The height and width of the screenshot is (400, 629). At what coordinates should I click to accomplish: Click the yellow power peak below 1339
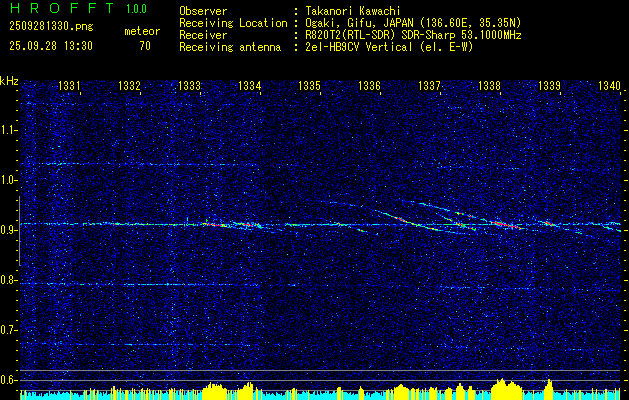[x=548, y=389]
